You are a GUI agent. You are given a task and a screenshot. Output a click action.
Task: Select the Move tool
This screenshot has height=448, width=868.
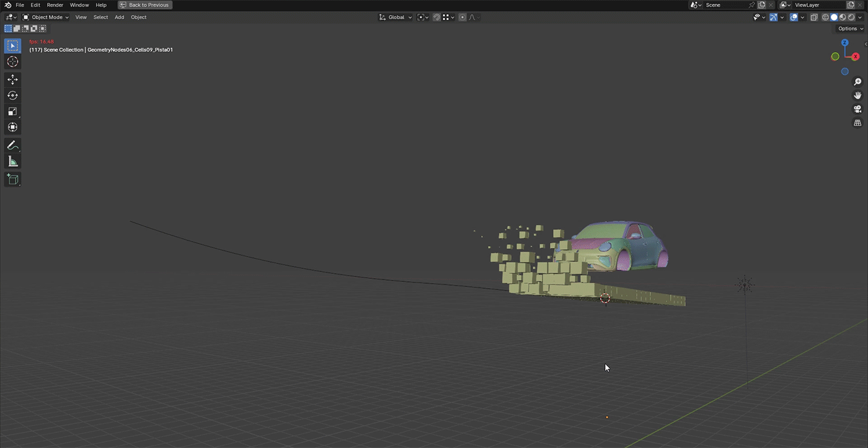coord(12,79)
